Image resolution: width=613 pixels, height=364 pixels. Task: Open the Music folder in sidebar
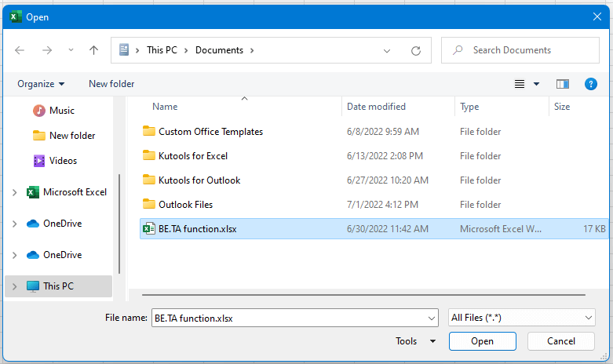[x=62, y=111]
